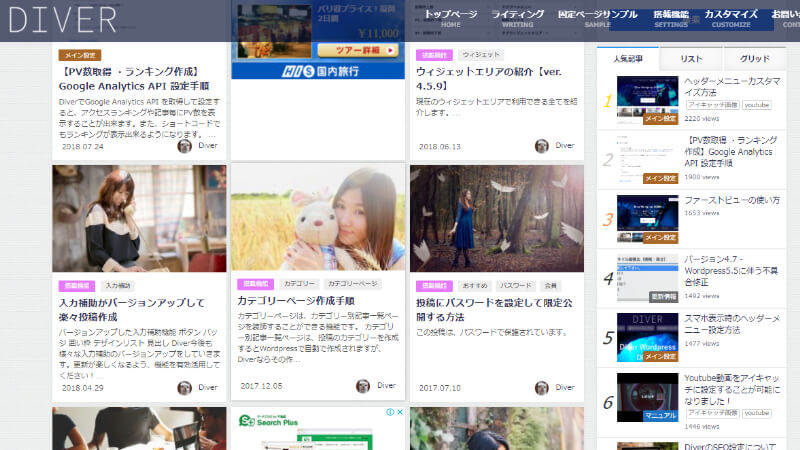Click the Search Plus ad logo

tap(268, 420)
